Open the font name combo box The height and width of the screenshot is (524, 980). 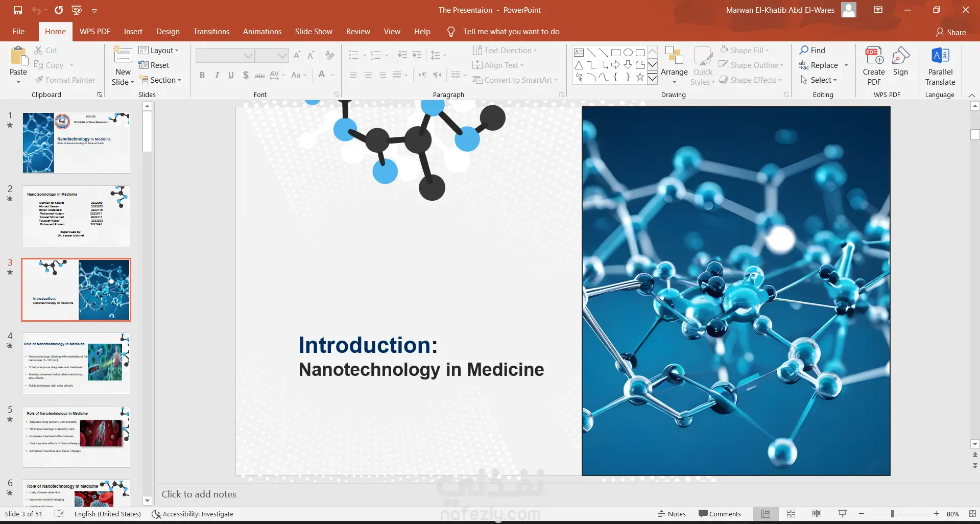point(225,55)
